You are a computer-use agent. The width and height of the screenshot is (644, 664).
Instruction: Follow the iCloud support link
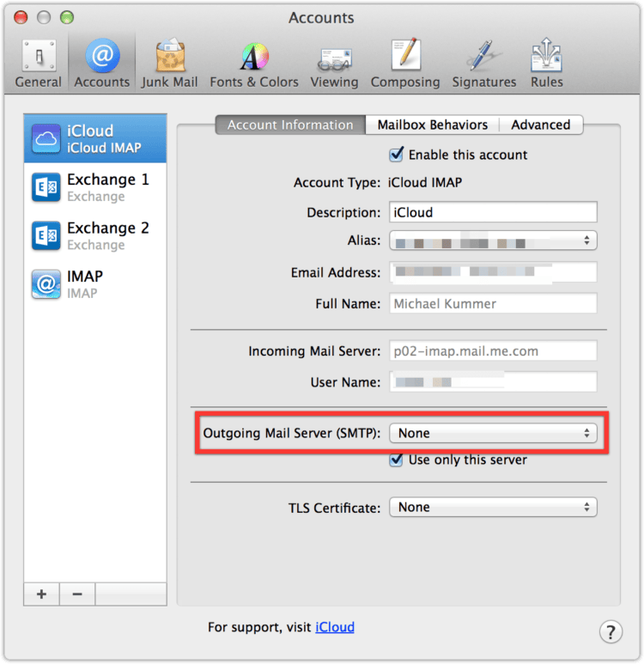coord(335,627)
